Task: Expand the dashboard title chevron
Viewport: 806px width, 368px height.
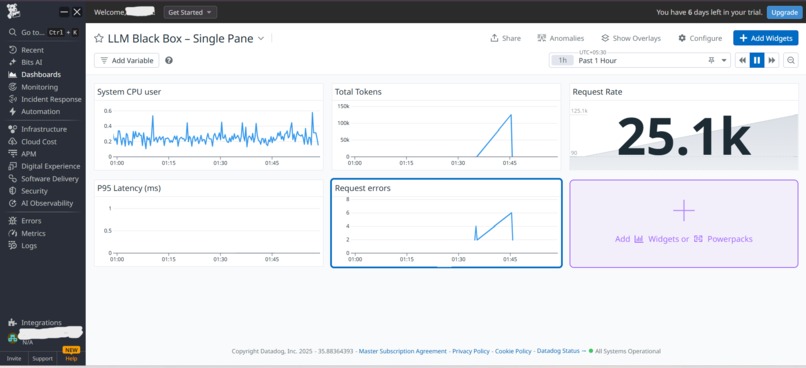Action: [261, 39]
